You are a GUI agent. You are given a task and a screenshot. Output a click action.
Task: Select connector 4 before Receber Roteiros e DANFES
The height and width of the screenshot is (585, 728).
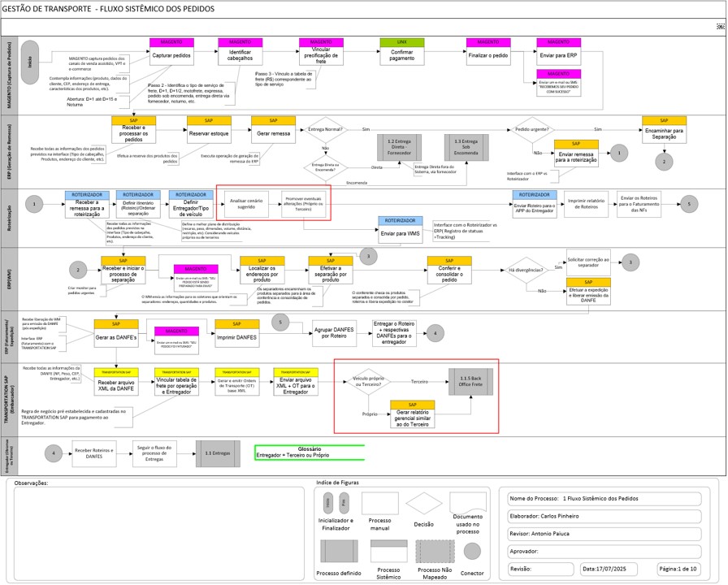54,453
